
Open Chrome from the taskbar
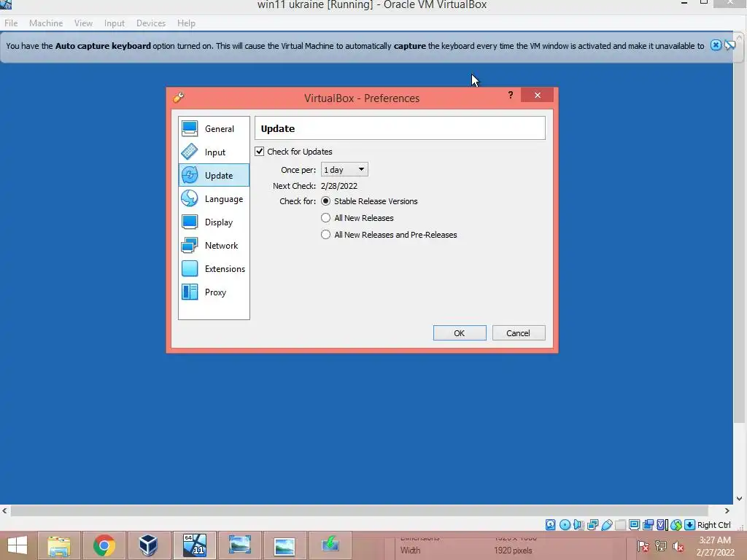104,545
